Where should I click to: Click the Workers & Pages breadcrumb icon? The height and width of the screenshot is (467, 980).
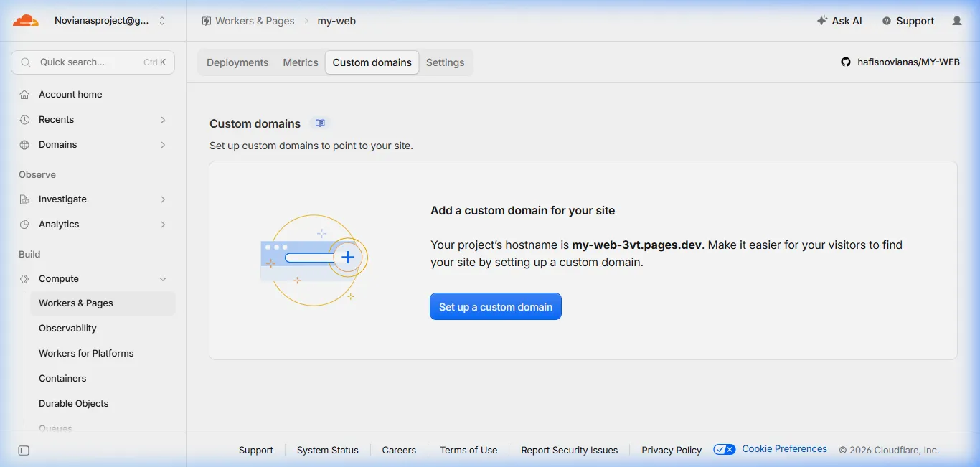click(x=207, y=21)
